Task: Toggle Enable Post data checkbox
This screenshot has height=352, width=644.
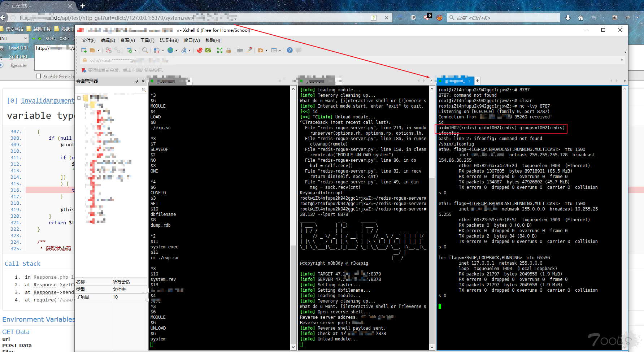Action: tap(38, 76)
